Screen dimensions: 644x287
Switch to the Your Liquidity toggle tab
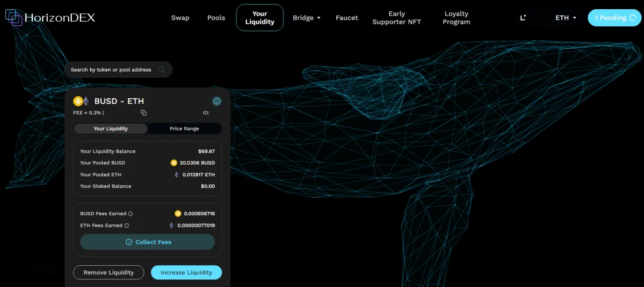coord(111,129)
